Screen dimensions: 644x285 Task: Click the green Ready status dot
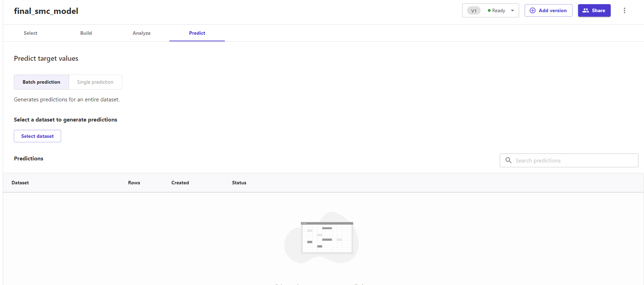(x=489, y=10)
